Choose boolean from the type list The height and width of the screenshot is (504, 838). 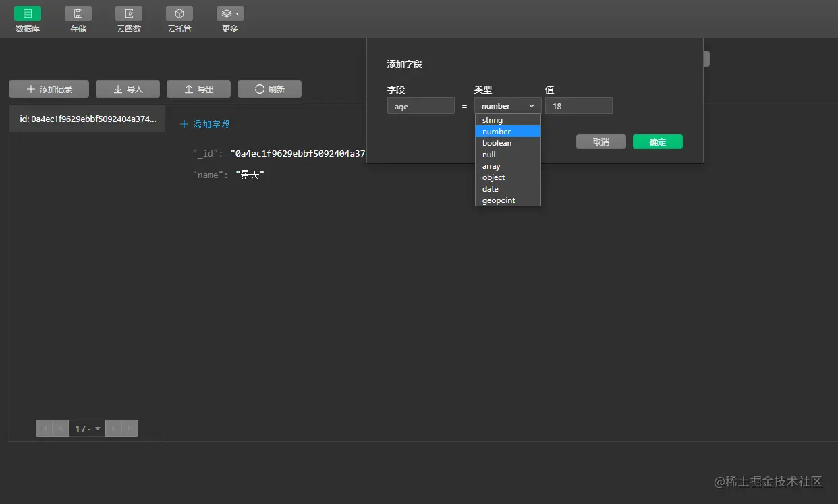(508, 143)
